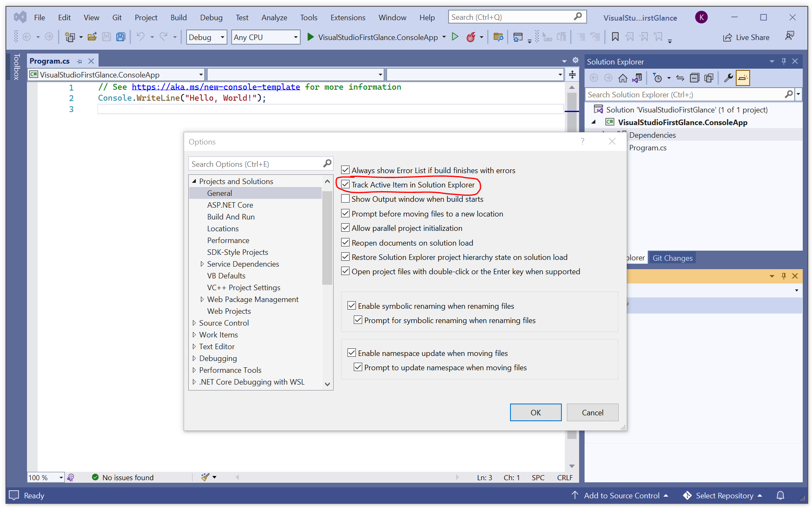Expand the Service Dependencies tree node
Screen dimensions: 812x508
pyautogui.click(x=202, y=264)
